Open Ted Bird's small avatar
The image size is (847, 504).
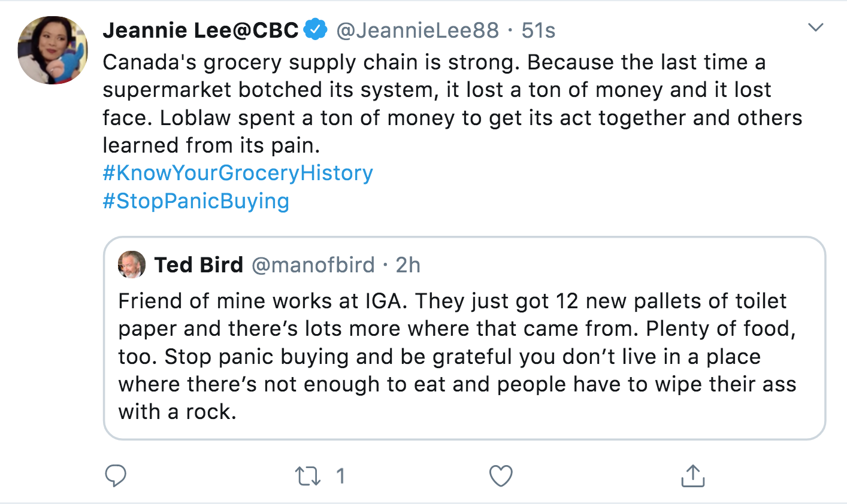click(x=132, y=265)
